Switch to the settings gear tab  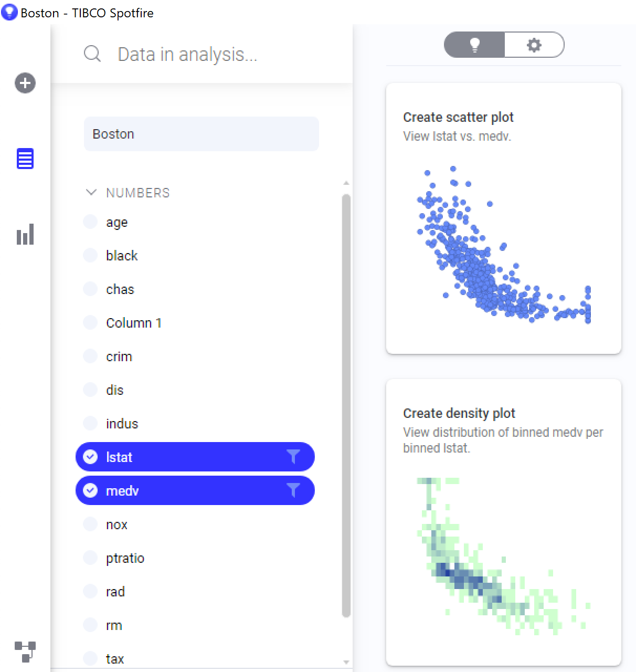[534, 45]
